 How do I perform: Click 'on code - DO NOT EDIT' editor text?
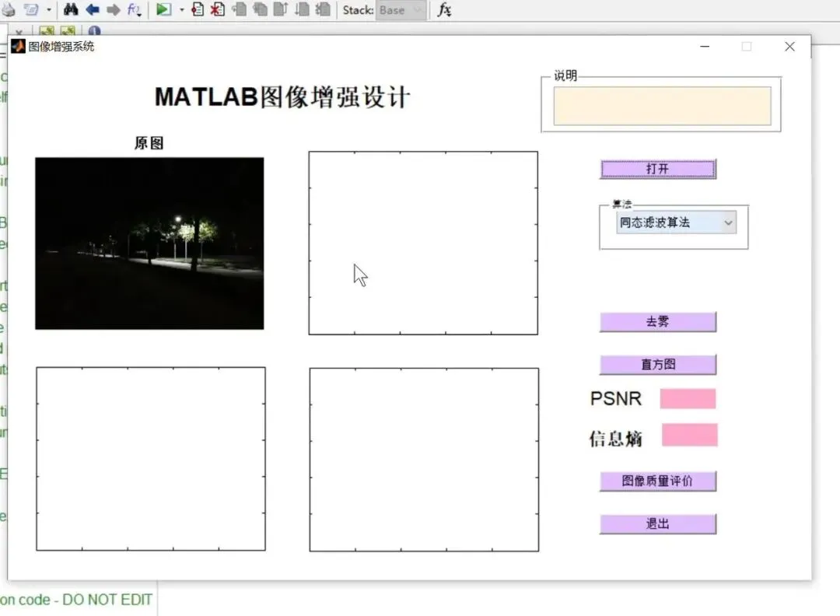pyautogui.click(x=76, y=600)
